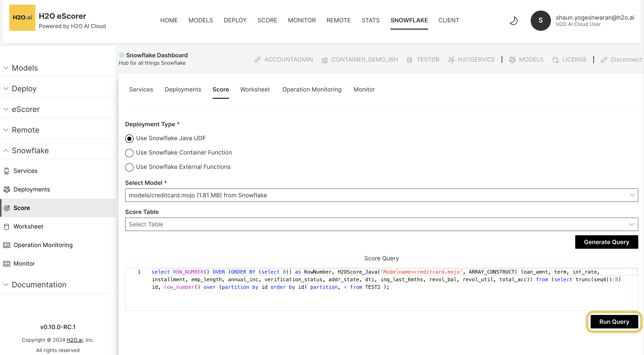Open the Score Table dropdown

click(381, 224)
